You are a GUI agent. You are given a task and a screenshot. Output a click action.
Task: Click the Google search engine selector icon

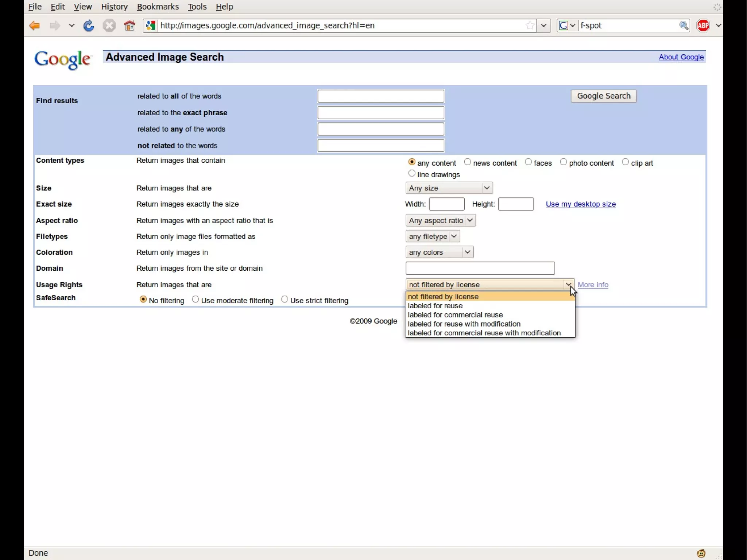tap(564, 26)
